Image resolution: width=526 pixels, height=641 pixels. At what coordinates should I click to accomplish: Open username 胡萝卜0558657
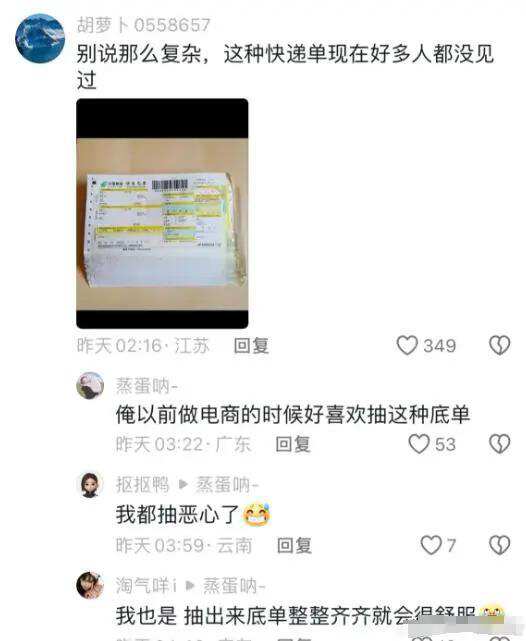143,25
